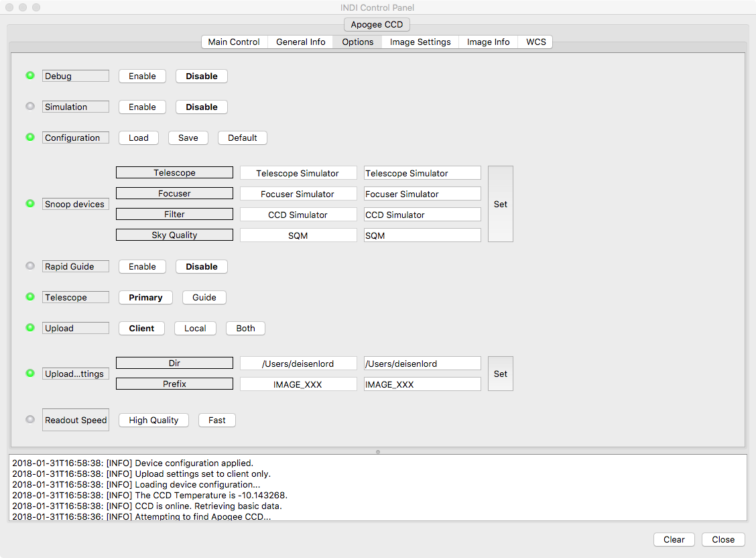The image size is (756, 558).
Task: Click log line 'Attempting to find Apogee CCD...'
Action: click(141, 516)
